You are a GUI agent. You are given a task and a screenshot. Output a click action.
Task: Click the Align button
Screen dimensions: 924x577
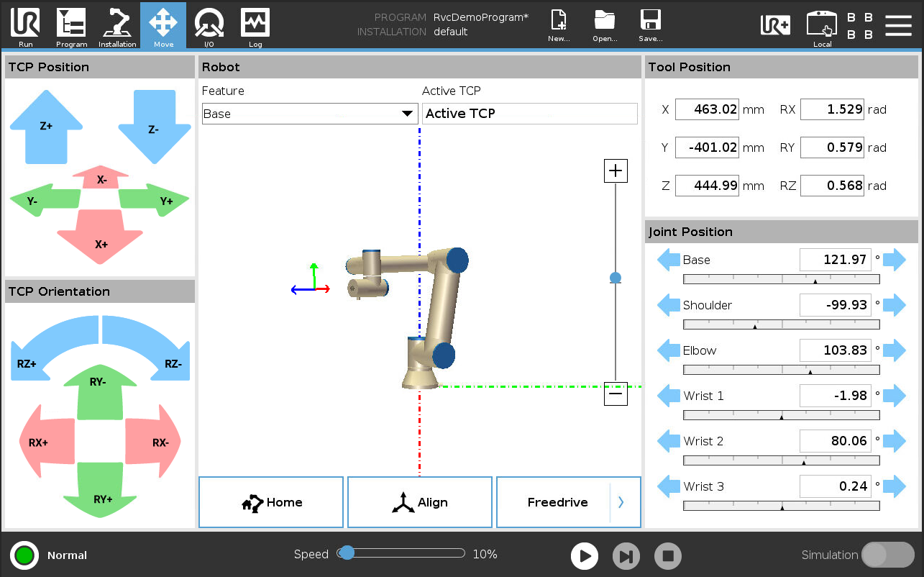pos(420,502)
